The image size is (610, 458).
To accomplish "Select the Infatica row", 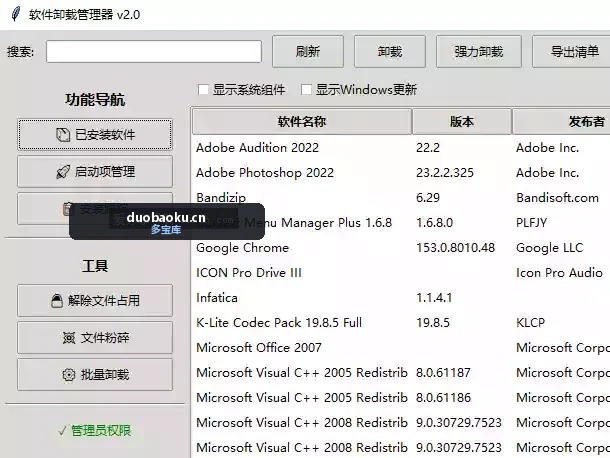I will click(401, 298).
